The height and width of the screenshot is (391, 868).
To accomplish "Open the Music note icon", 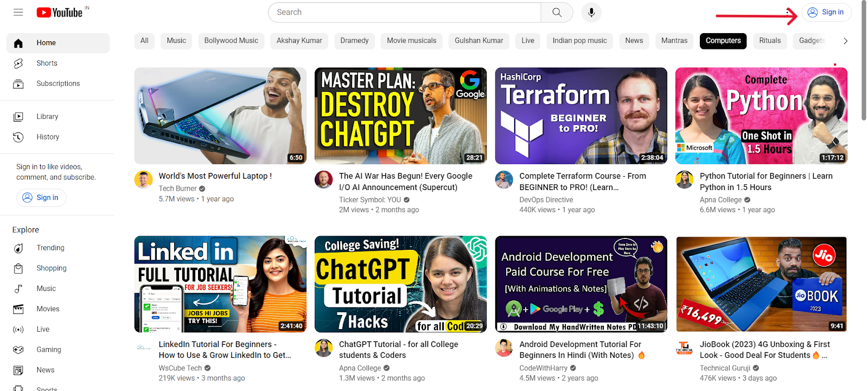I will (x=18, y=289).
